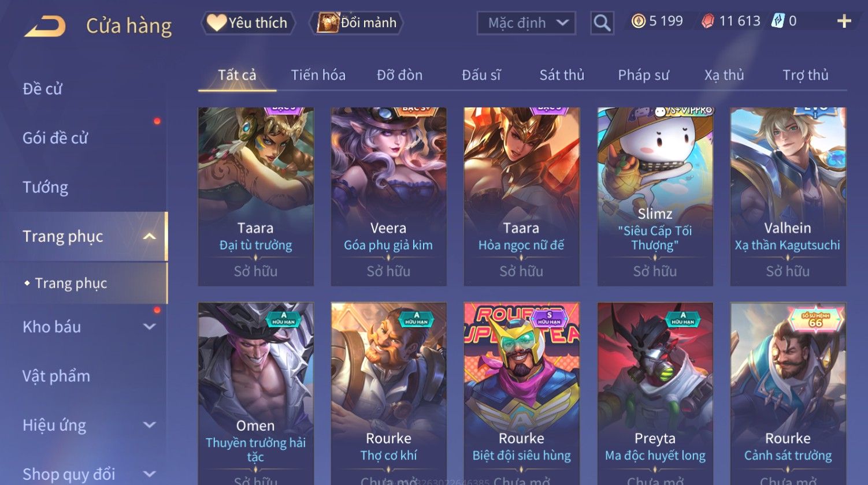Screen dimensions: 868x485
Task: Open Đổi mảnh chest exchange
Action: 357,23
